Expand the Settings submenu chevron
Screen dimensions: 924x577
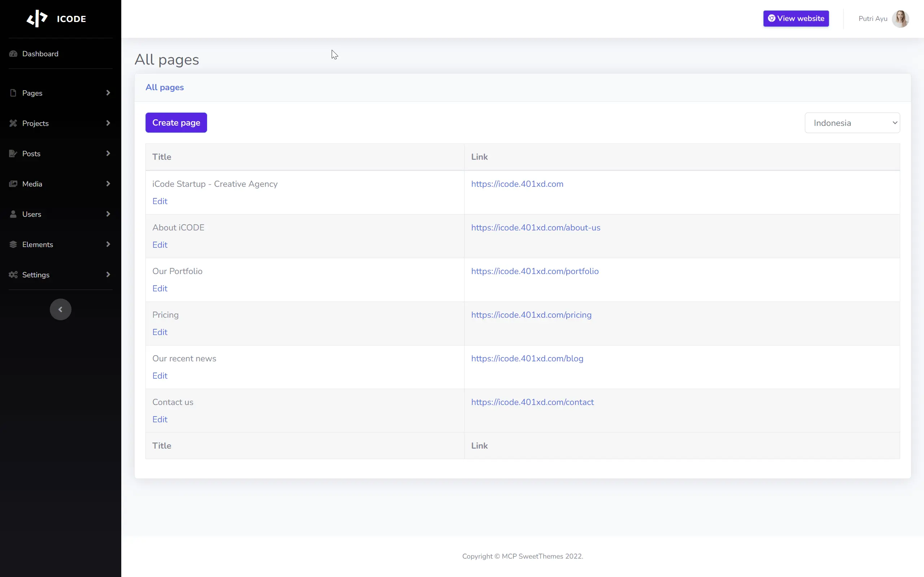click(108, 274)
